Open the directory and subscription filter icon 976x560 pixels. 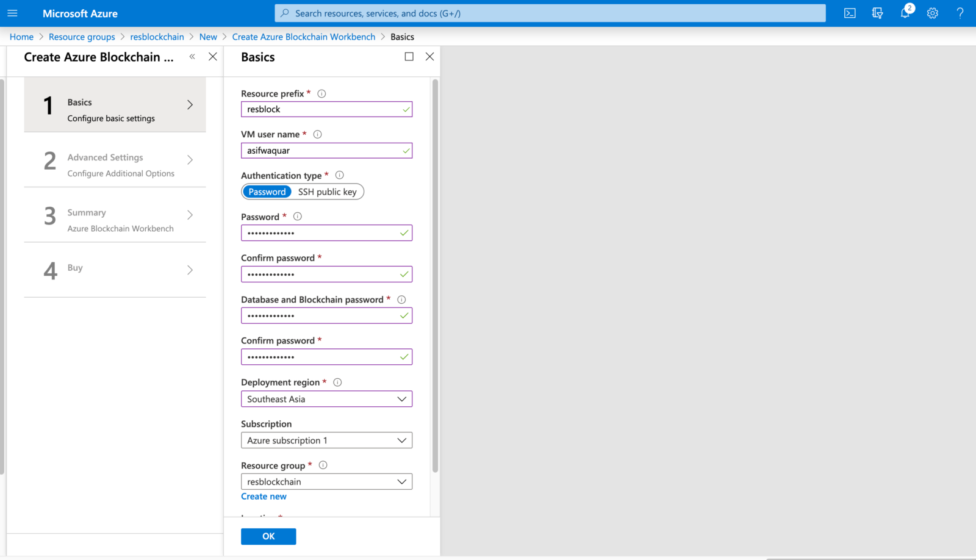[x=877, y=13]
